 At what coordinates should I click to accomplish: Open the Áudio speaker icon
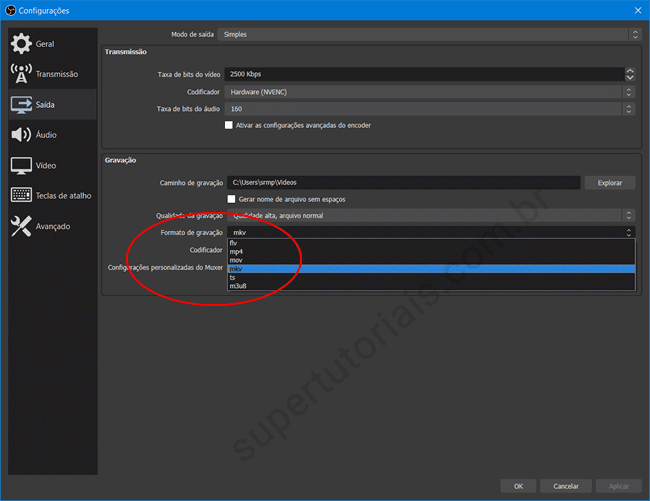(x=21, y=135)
